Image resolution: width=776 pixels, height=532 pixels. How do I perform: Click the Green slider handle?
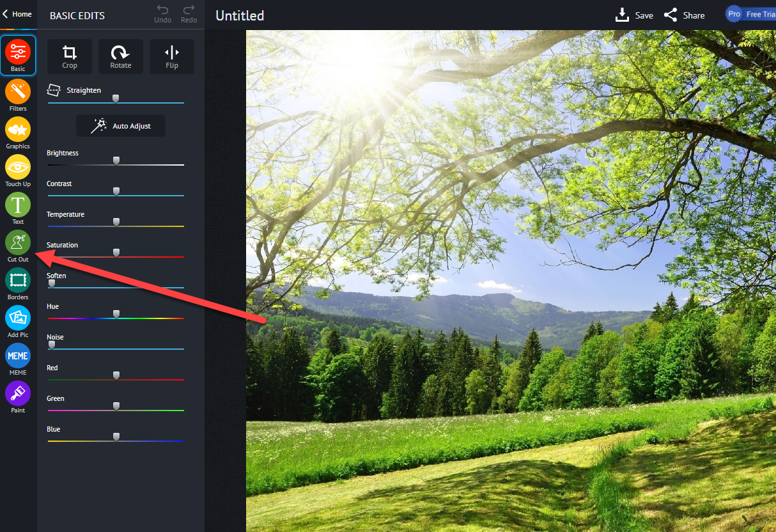click(116, 406)
